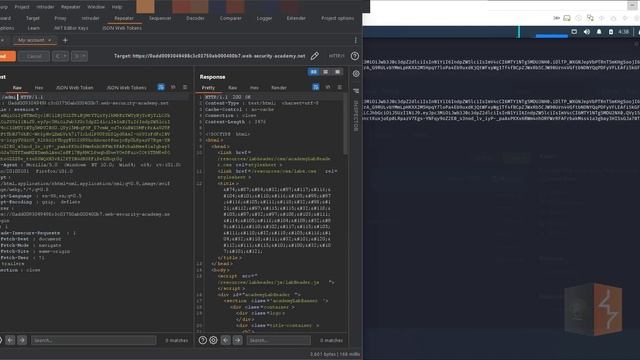Screen dimensions: 640x360
Task: Toggle non-printable characters display in Request editor
Action: pos(173,87)
